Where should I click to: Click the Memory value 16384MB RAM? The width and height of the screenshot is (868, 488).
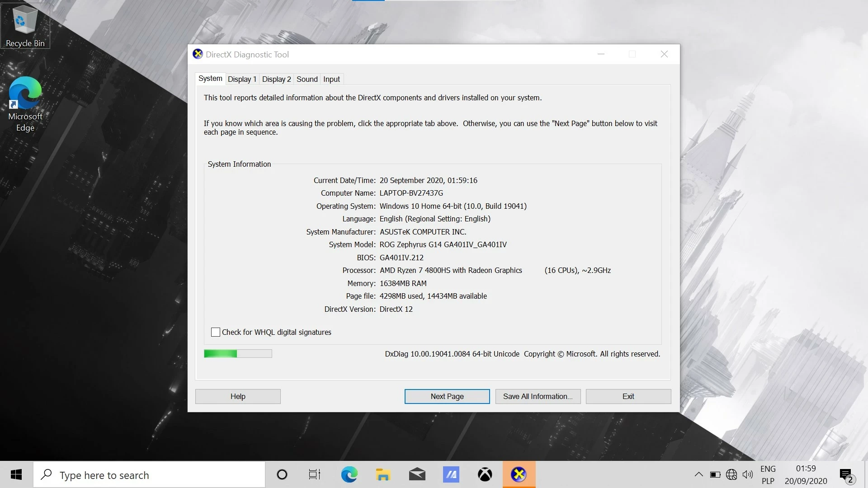(403, 283)
